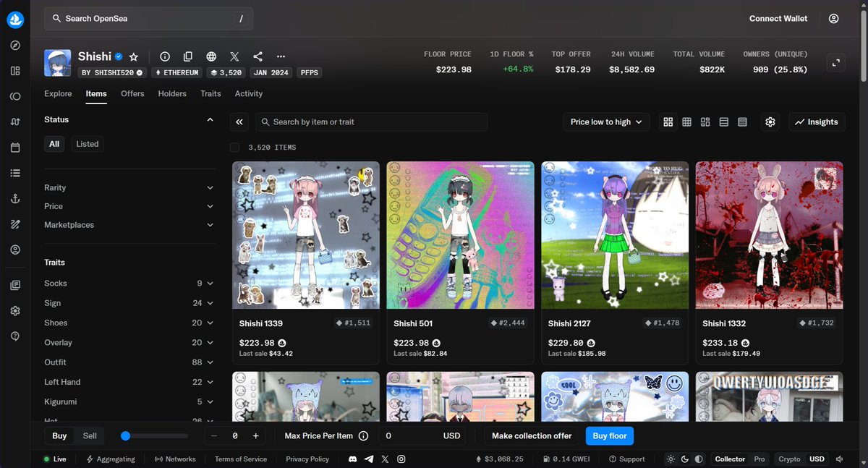Copy collection address icon
The image size is (868, 468).
pos(188,56)
